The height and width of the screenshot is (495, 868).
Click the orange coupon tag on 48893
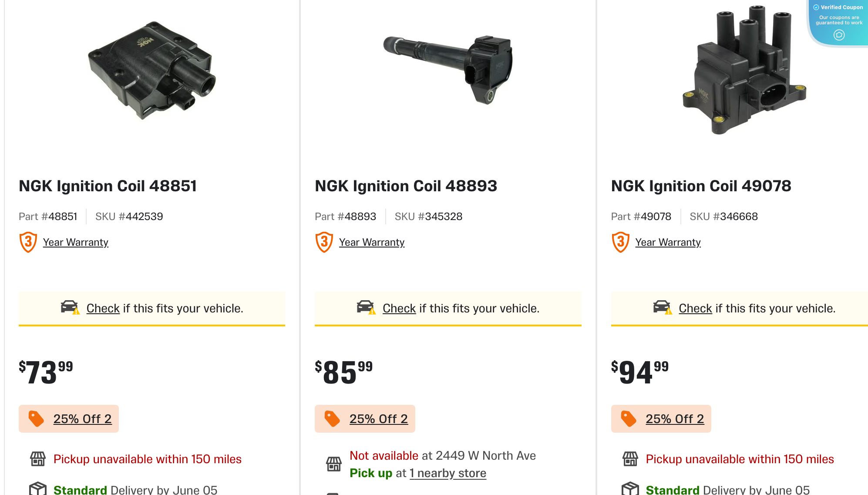tap(332, 419)
